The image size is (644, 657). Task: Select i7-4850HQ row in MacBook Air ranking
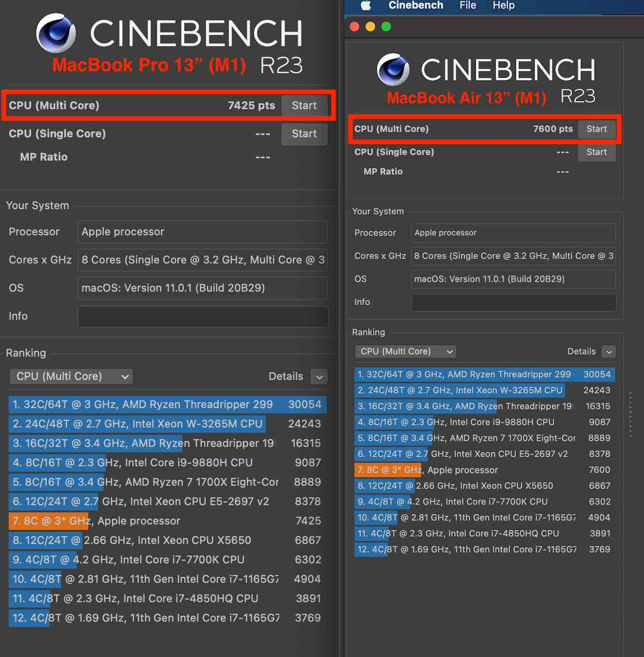(485, 534)
